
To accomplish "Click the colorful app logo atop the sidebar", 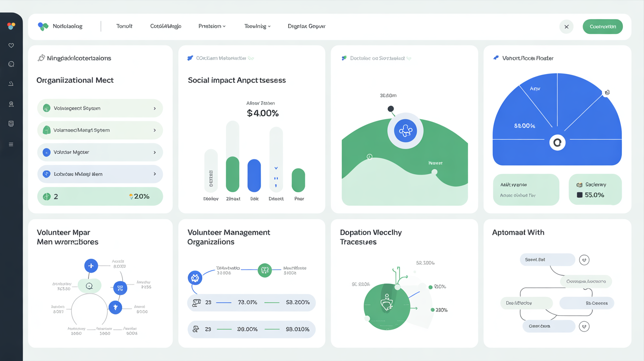I will (x=11, y=26).
